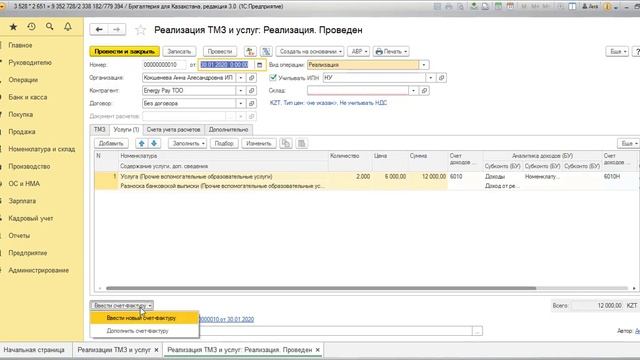Viewport: 640px width, 360px height.
Task: Click Изменить button
Action: point(258,143)
